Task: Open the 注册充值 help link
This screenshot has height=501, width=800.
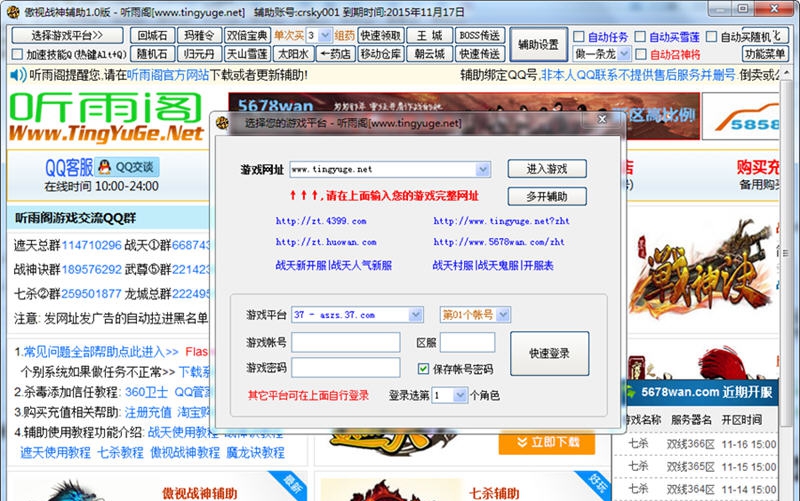Action: click(148, 412)
